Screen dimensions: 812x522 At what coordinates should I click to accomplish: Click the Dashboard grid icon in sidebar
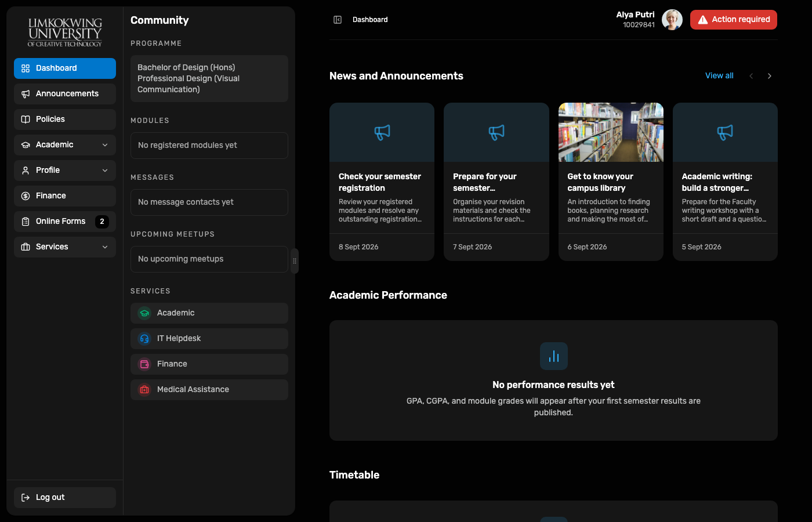(x=26, y=68)
